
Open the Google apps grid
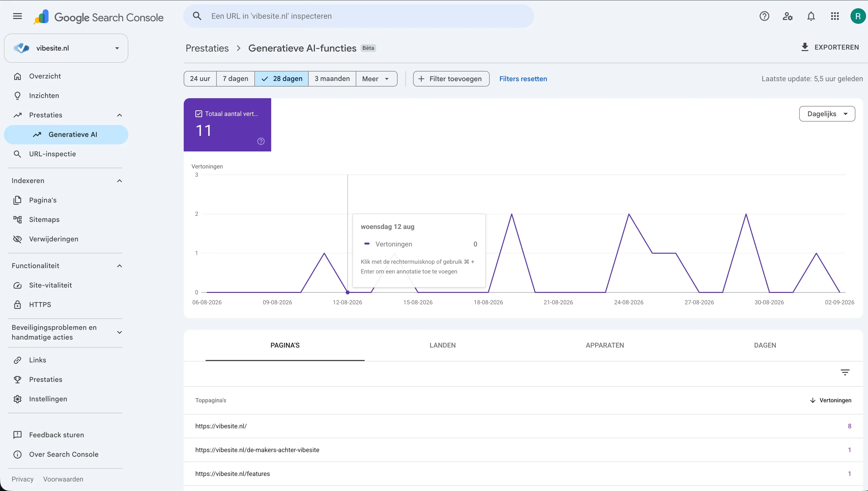point(835,16)
